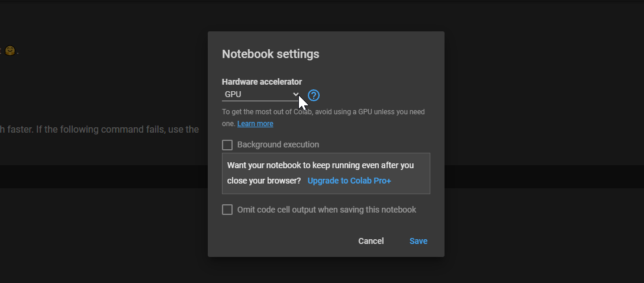The width and height of the screenshot is (644, 283).
Task: Save the notebook settings
Action: [x=418, y=241]
